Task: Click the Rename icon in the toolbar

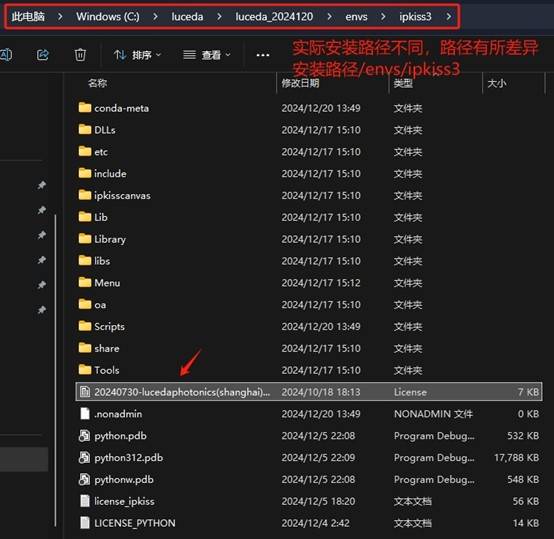Action: click(x=6, y=55)
